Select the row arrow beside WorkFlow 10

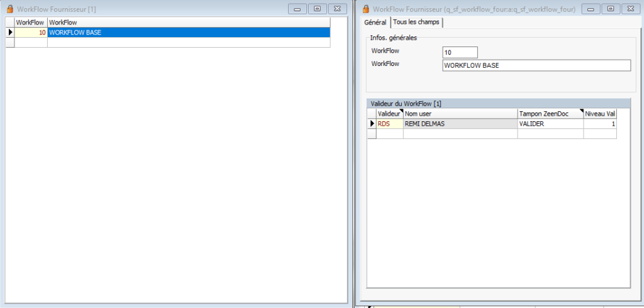(9, 32)
